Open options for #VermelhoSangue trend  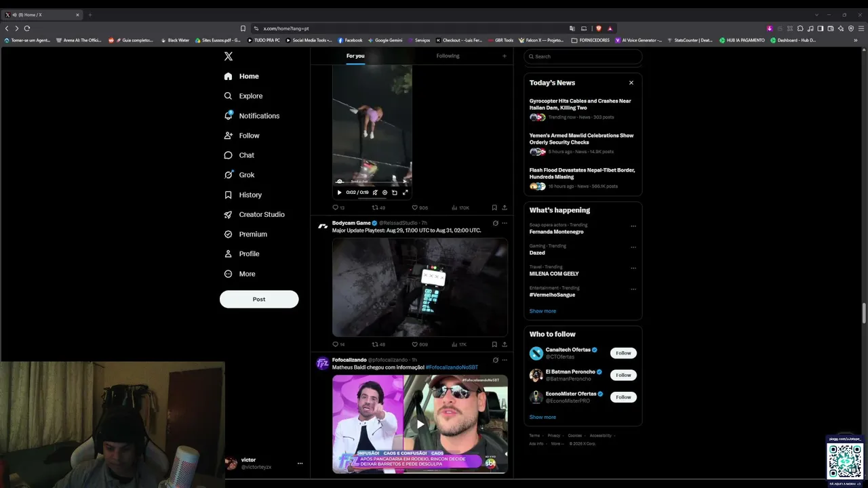pos(633,289)
